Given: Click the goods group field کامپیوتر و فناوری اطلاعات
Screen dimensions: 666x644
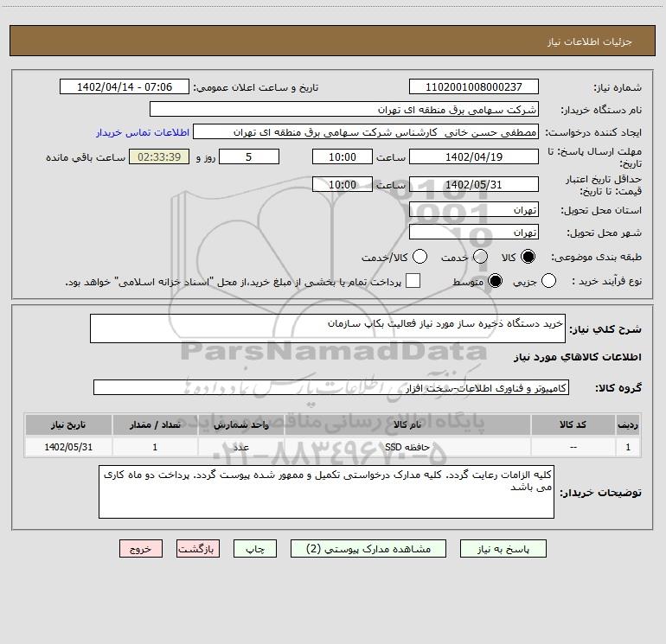Looking at the screenshot, I should point(331,387).
